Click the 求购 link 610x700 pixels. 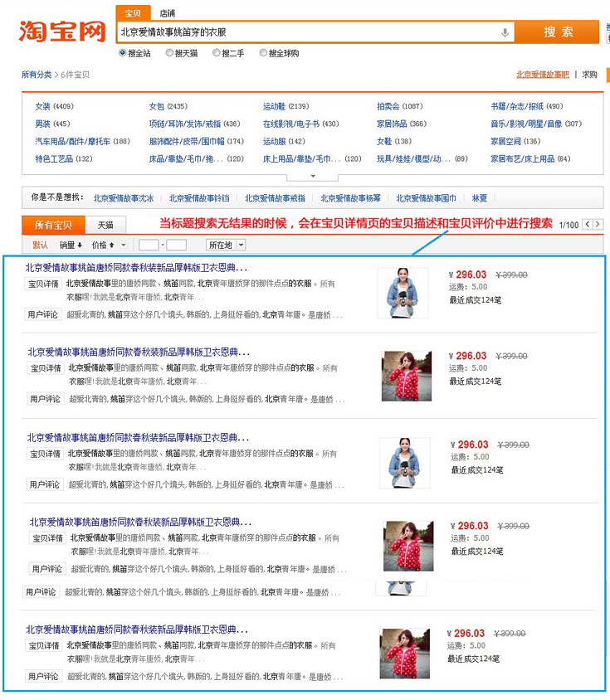589,75
